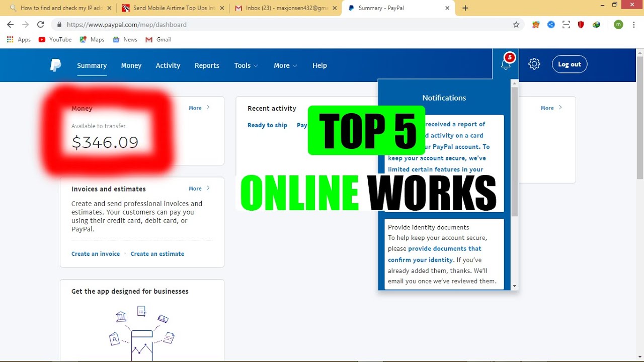Close the Gmail Inbox tab
The image size is (644, 362).
(335, 8)
